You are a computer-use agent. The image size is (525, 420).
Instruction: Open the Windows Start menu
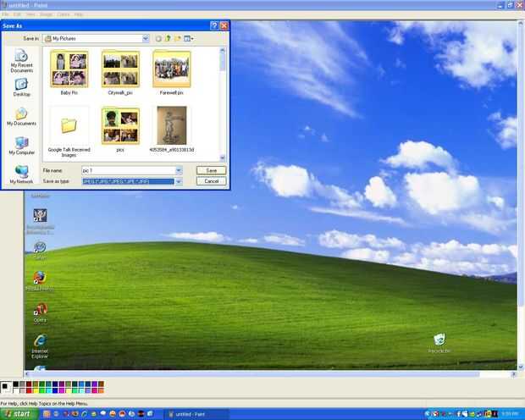pos(18,414)
